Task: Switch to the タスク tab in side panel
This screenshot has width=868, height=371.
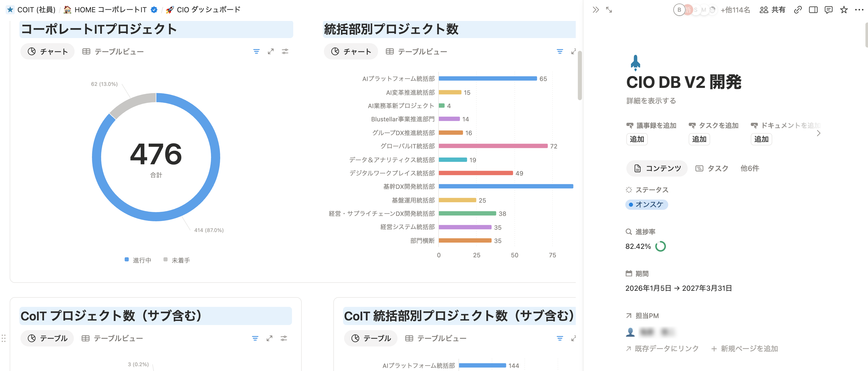Action: (x=712, y=168)
